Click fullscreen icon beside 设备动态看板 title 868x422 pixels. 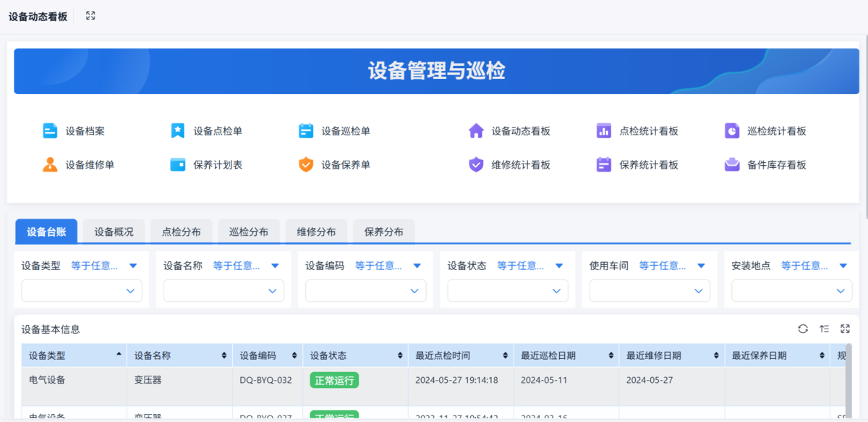(90, 16)
